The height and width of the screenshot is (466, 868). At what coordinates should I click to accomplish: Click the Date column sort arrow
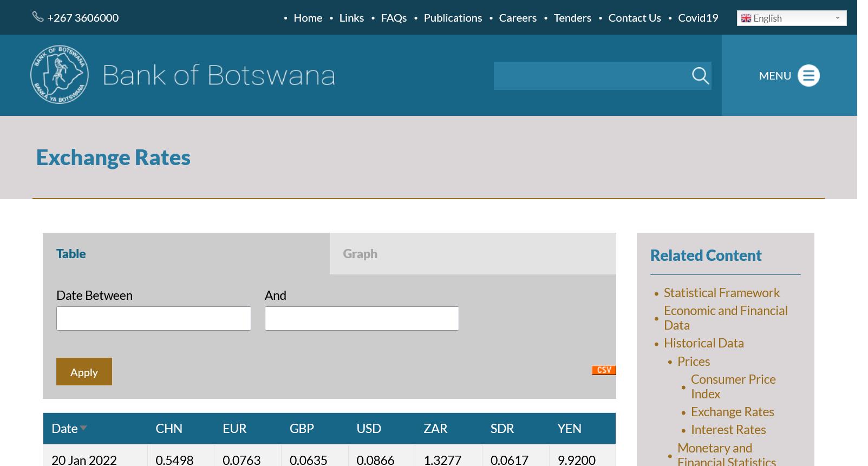[83, 428]
